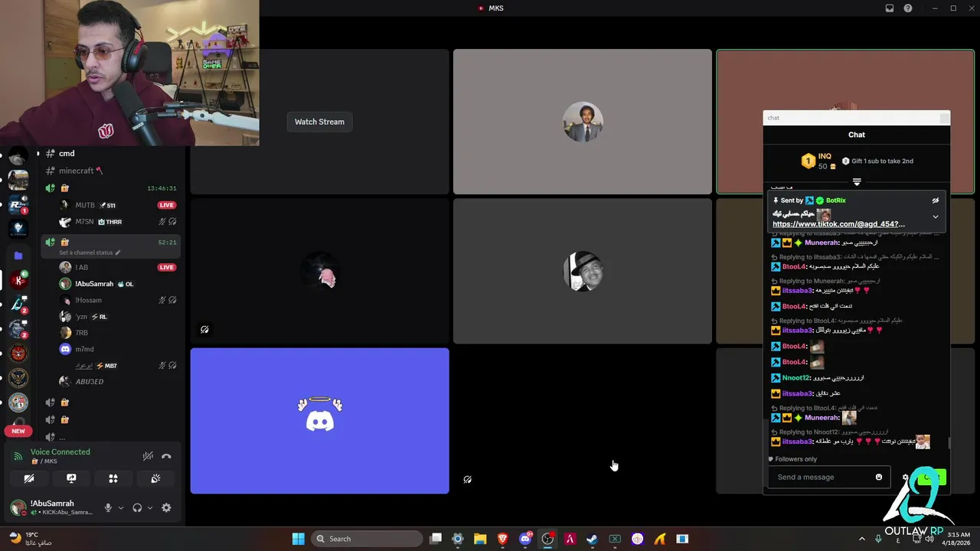
Task: Select member m7md in voice channel
Action: coord(84,349)
